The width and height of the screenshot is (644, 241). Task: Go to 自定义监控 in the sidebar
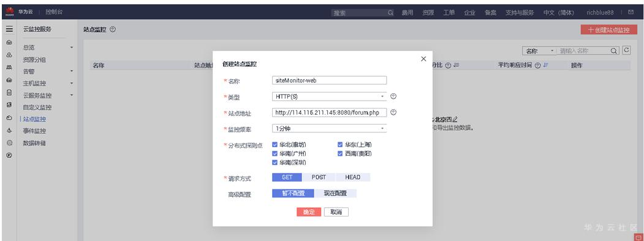[x=37, y=107]
